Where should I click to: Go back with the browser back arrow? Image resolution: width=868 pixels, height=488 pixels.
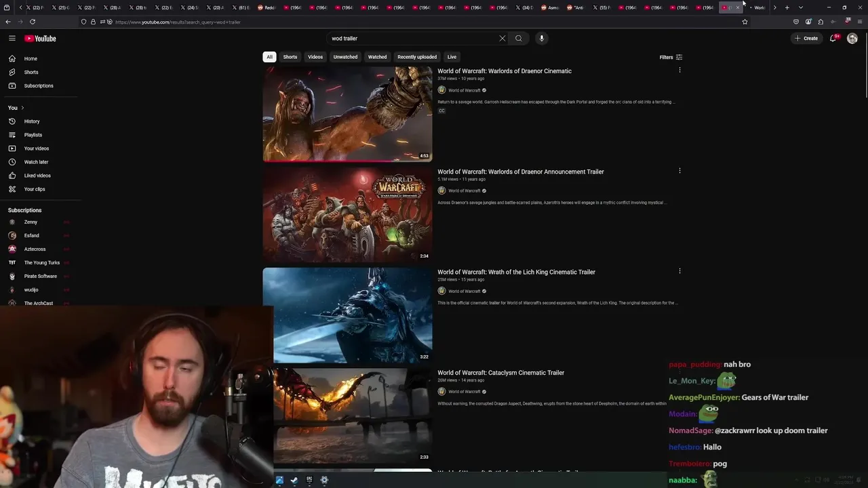[x=8, y=22]
